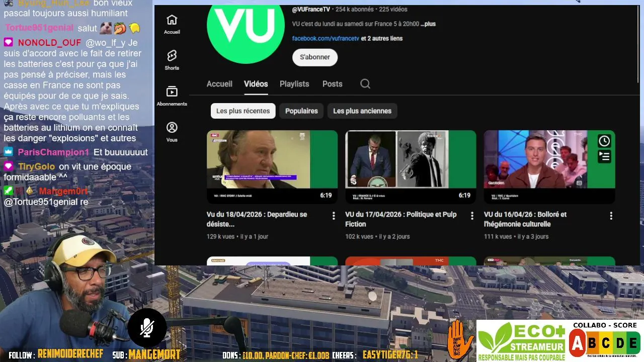Open three-dot menu for Politique et Pulp Fiction
Screen dimensions: 644x362
(472, 216)
